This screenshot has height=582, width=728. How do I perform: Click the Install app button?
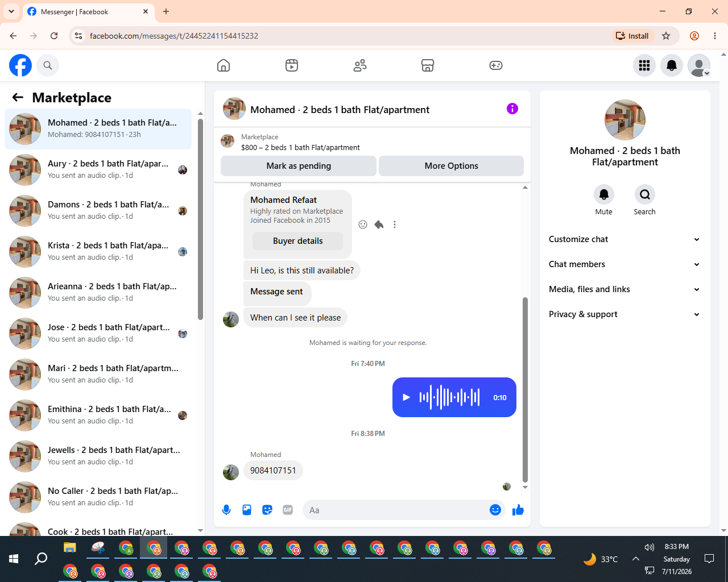click(632, 36)
